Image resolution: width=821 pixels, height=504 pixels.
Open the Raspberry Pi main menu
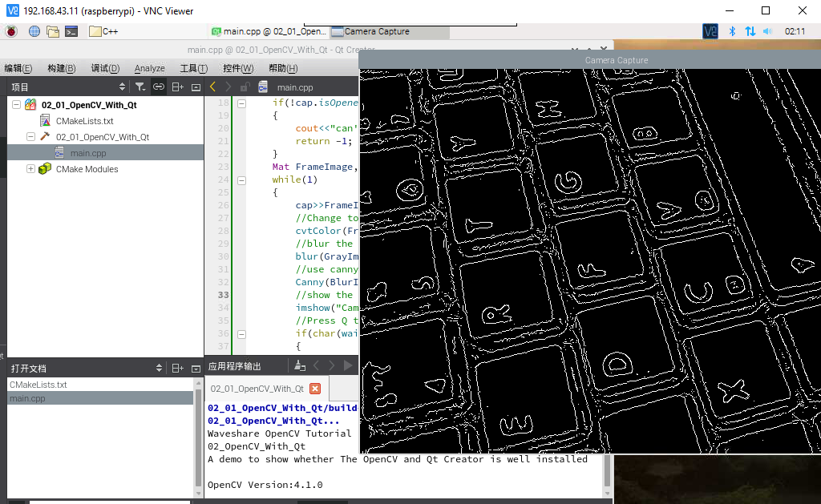pos(11,31)
